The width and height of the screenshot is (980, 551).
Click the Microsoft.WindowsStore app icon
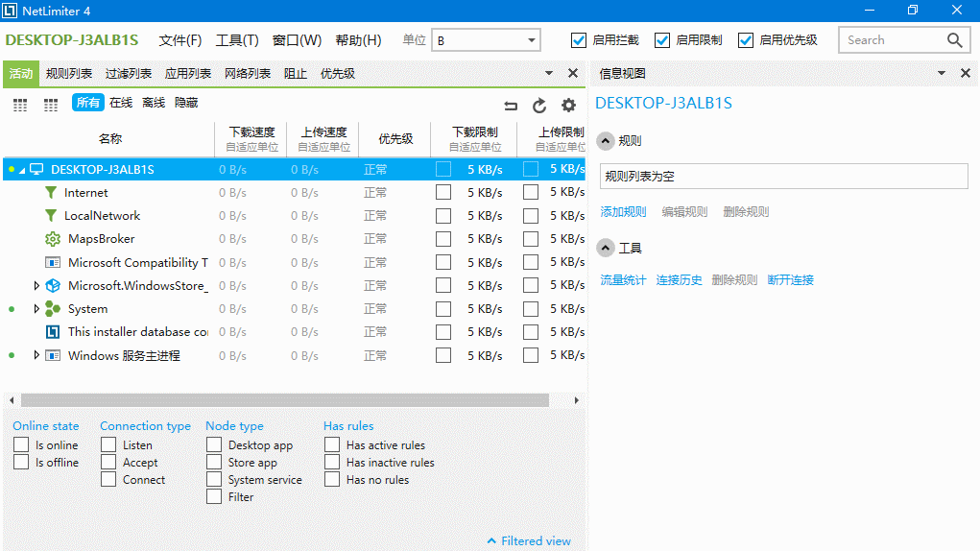tap(53, 285)
